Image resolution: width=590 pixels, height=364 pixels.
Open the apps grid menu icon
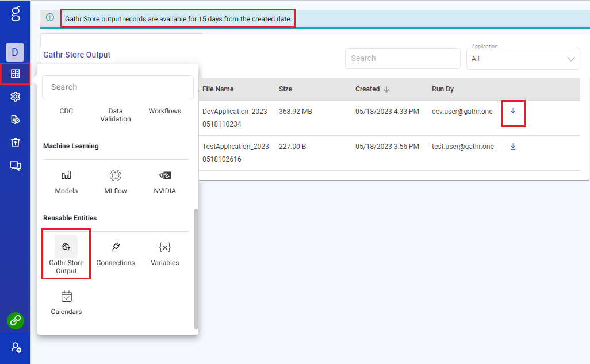point(16,74)
